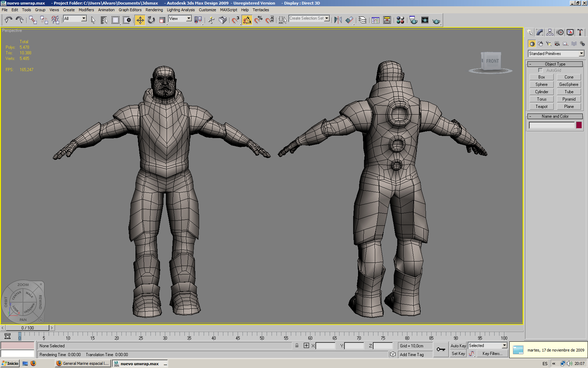Viewport: 588px width, 368px height.
Task: Enable the AutoGrid checkbox
Action: point(540,70)
